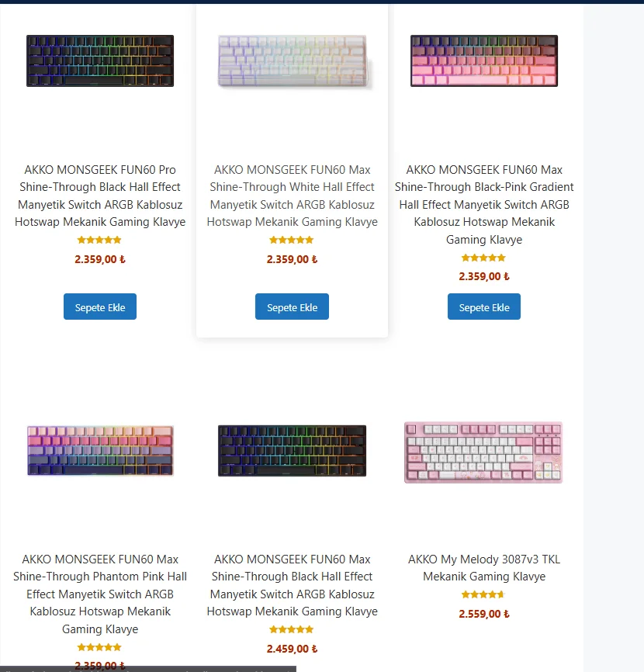The height and width of the screenshot is (672, 644).
Task: Open second-row FUN60 Max Black keyboard image
Action: tap(292, 450)
